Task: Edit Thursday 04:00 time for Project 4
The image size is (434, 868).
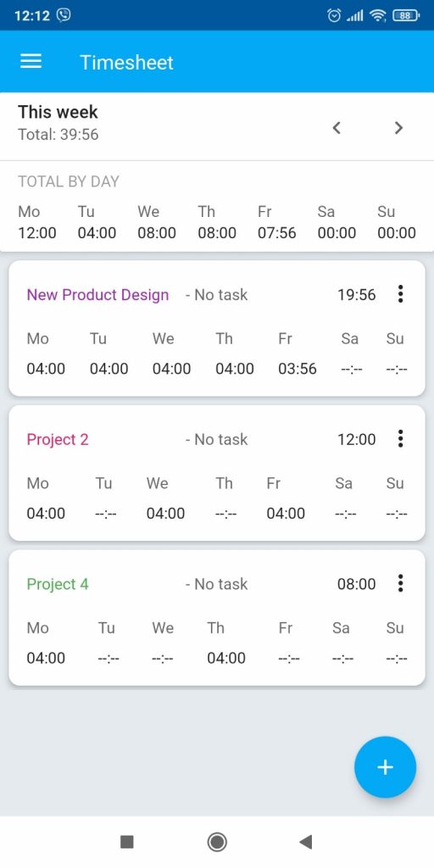Action: (226, 658)
